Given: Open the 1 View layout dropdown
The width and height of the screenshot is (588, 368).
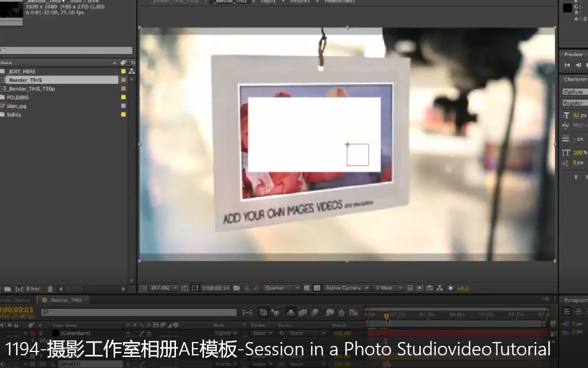Looking at the screenshot, I should 388,288.
